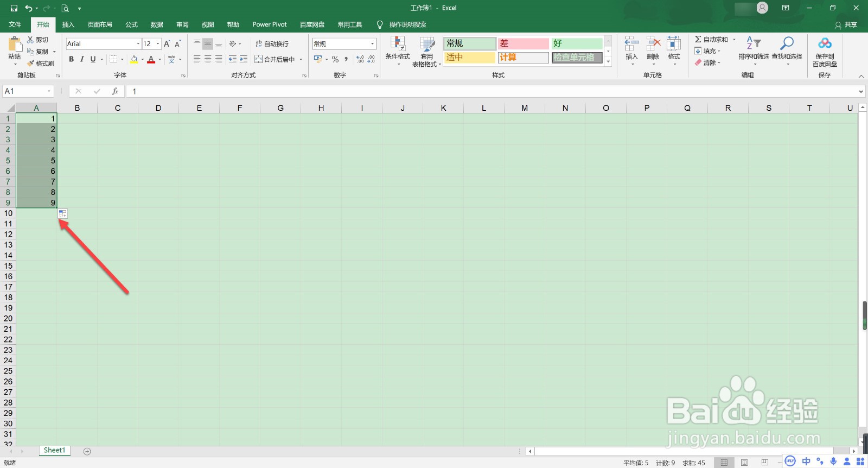The image size is (868, 468).
Task: Open Find and Select (查找和选择)
Action: (x=787, y=51)
